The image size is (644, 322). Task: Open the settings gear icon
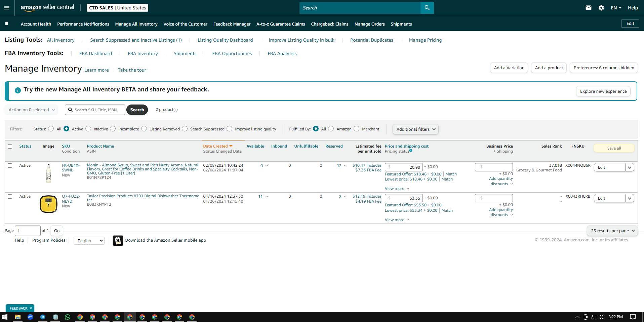[601, 8]
